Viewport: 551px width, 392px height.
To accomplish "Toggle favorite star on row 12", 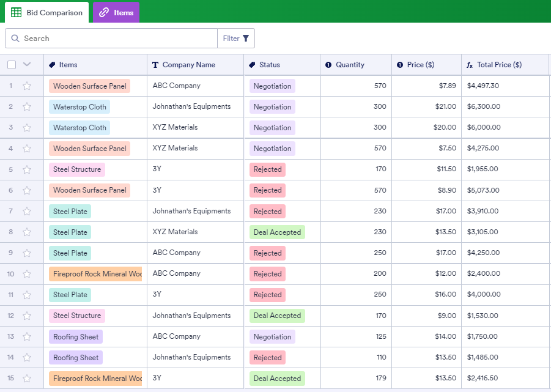I will (27, 316).
